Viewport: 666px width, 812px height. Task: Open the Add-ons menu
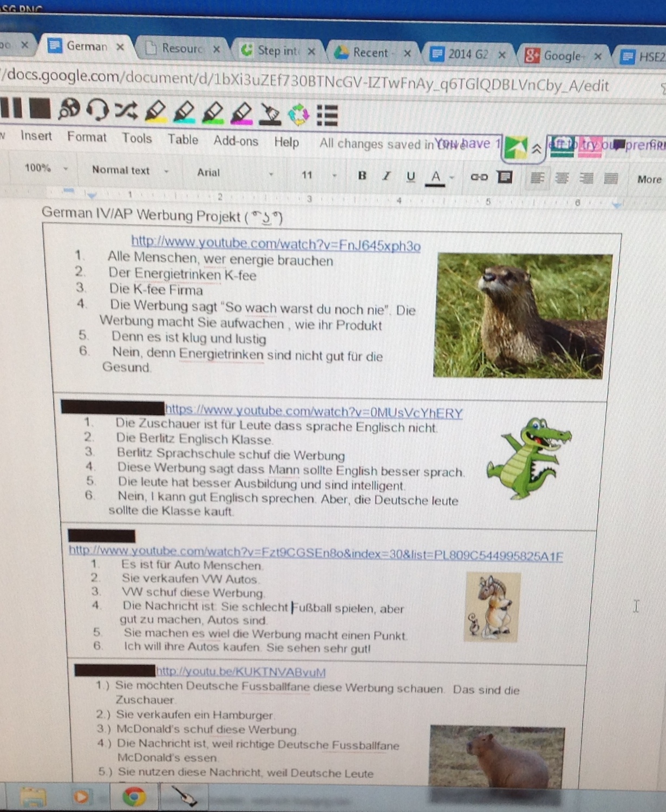[236, 141]
